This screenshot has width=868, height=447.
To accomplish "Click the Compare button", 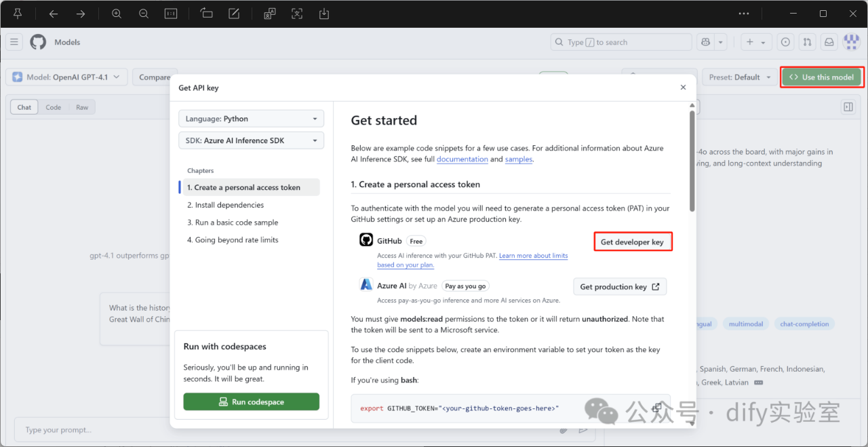I will (x=155, y=77).
